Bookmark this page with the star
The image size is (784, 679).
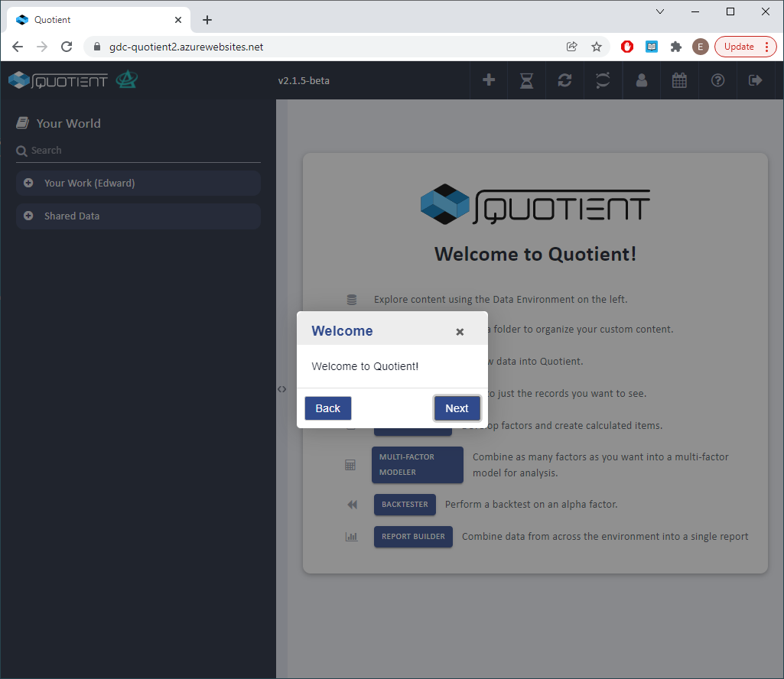pos(597,47)
